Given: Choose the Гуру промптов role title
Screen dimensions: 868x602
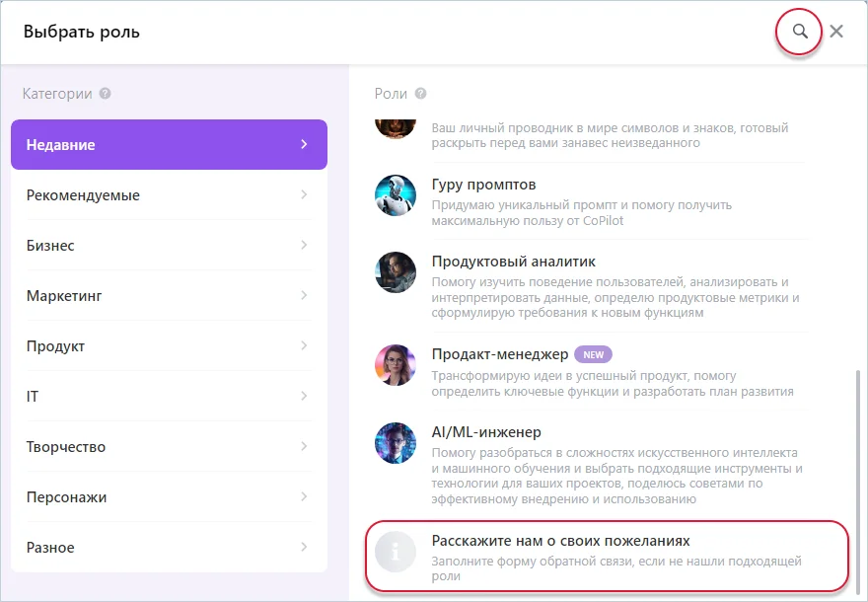Looking at the screenshot, I should click(x=483, y=185).
